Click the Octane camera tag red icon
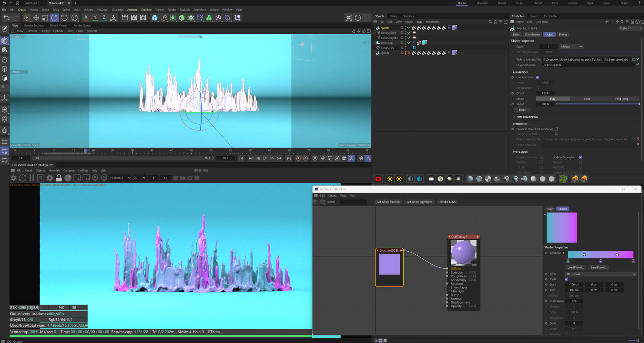Image resolution: width=644 pixels, height=343 pixels. pos(378,179)
